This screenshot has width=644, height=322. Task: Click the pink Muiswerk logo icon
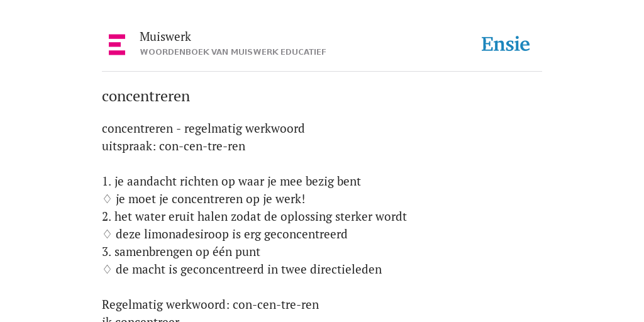tap(117, 45)
